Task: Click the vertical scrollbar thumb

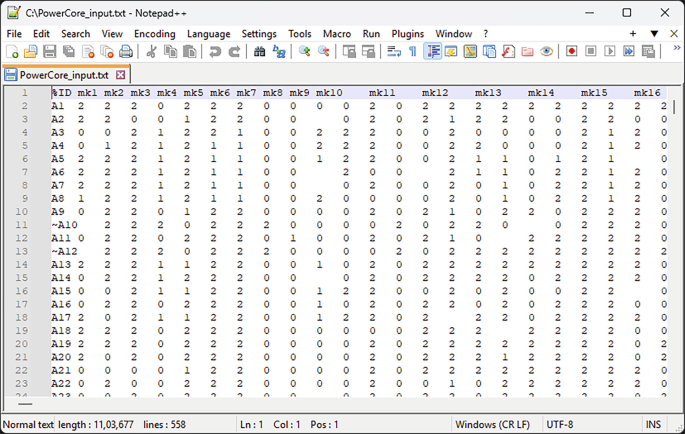Action: [x=677, y=107]
